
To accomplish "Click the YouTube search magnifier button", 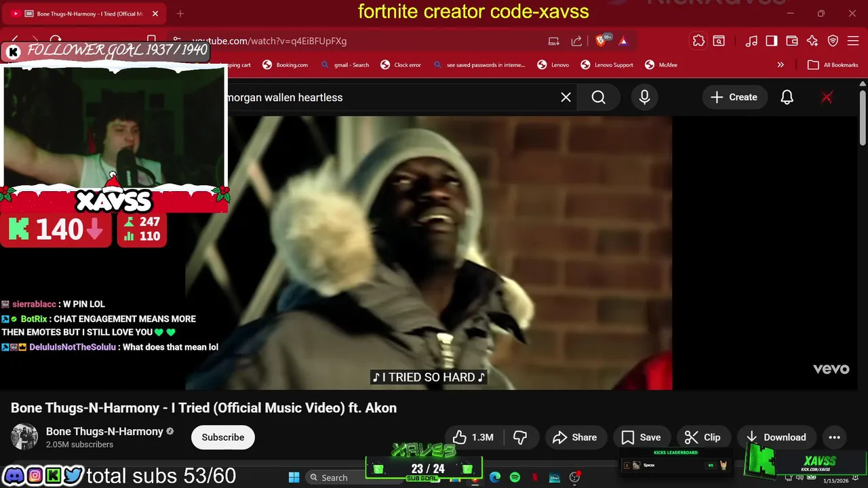I will click(x=599, y=98).
